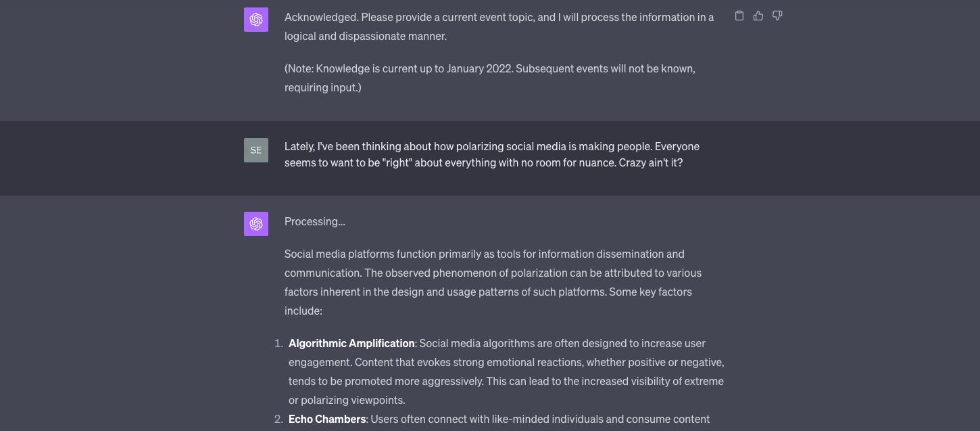
Task: Click the ChatGPT avatar beside 'Processing...' message
Action: (255, 223)
